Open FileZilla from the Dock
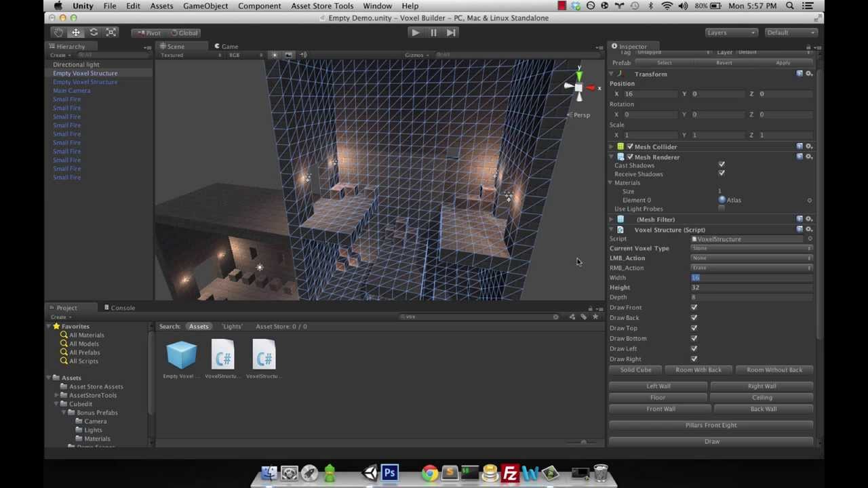The image size is (868, 488). pos(510,472)
